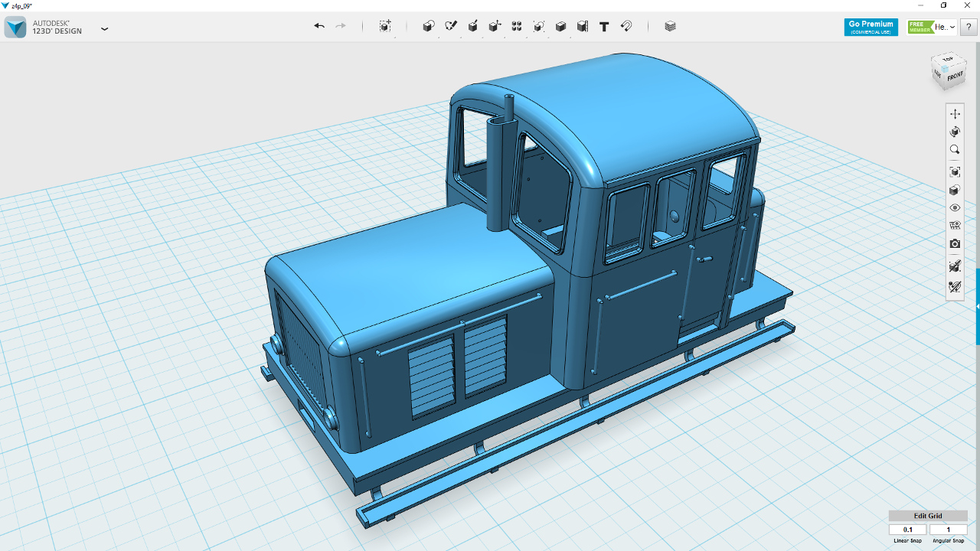This screenshot has height=551, width=980.
Task: Expand the right side panel handle
Action: coord(977,306)
